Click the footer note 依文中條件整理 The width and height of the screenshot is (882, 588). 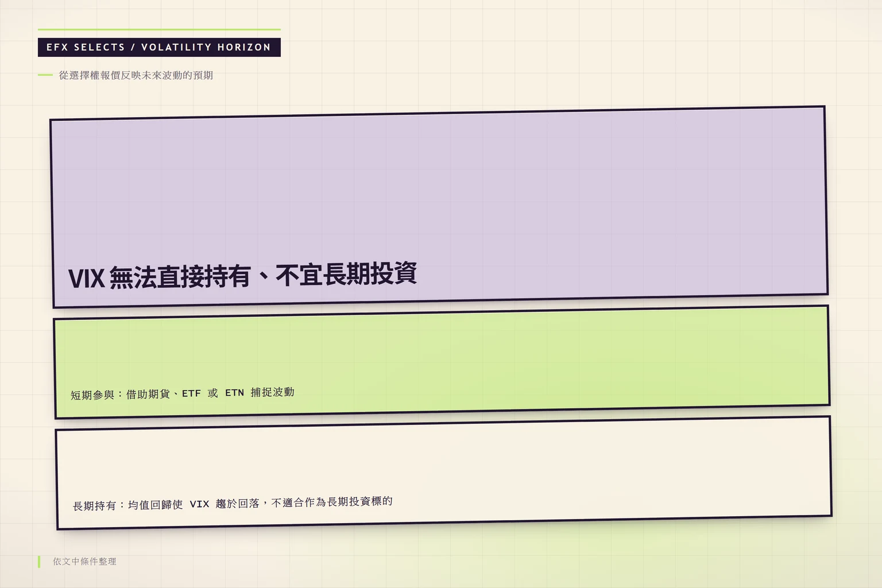click(x=84, y=562)
